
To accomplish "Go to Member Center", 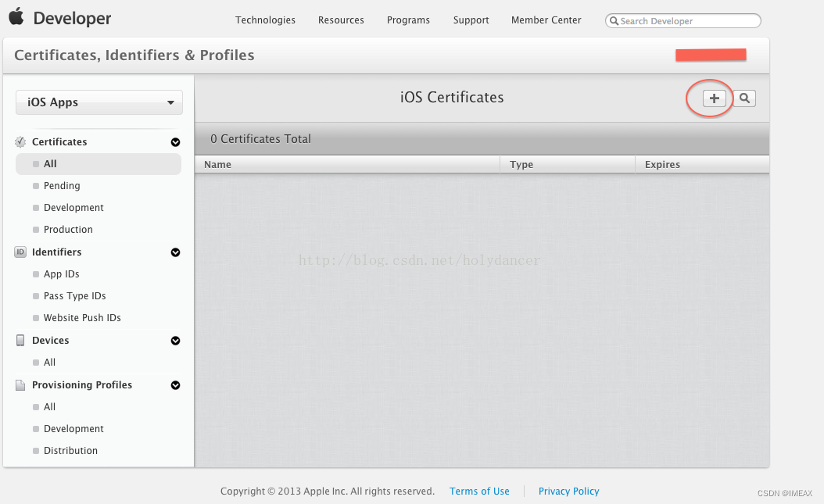I will (546, 20).
